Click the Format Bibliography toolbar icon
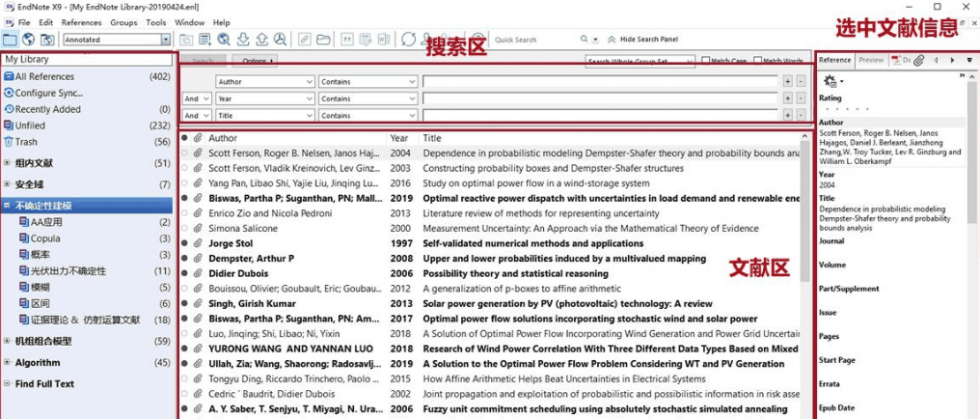The width and height of the screenshot is (980, 419). (x=366, y=40)
